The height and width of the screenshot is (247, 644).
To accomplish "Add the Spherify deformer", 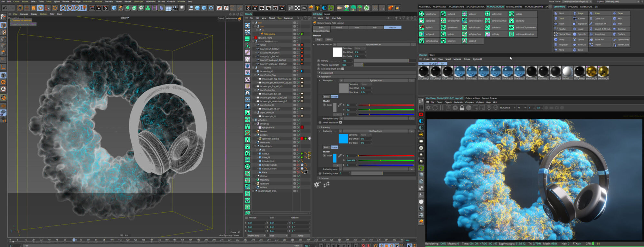I will point(580,34).
